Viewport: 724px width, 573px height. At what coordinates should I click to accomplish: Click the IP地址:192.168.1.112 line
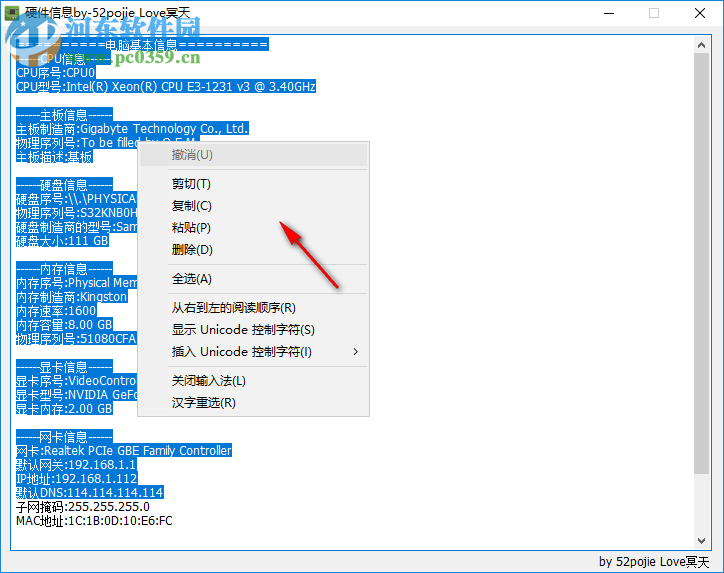click(77, 478)
